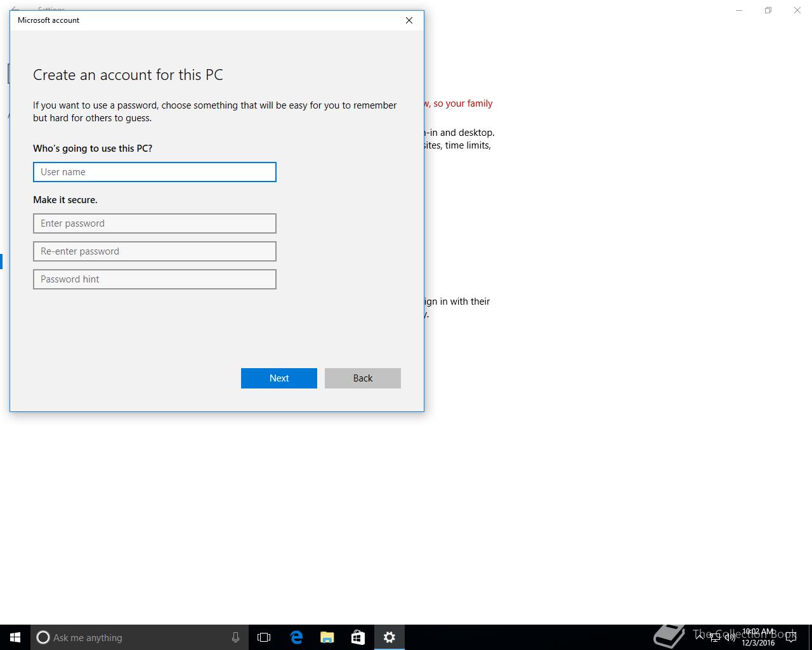Focus the User name input field
This screenshot has height=650, width=812.
[155, 172]
